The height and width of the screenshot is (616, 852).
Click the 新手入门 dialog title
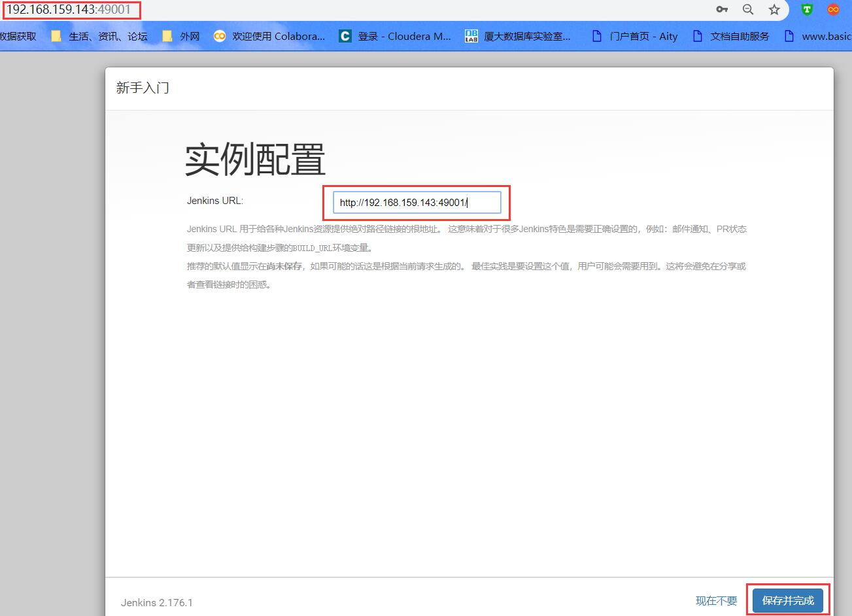(x=143, y=88)
